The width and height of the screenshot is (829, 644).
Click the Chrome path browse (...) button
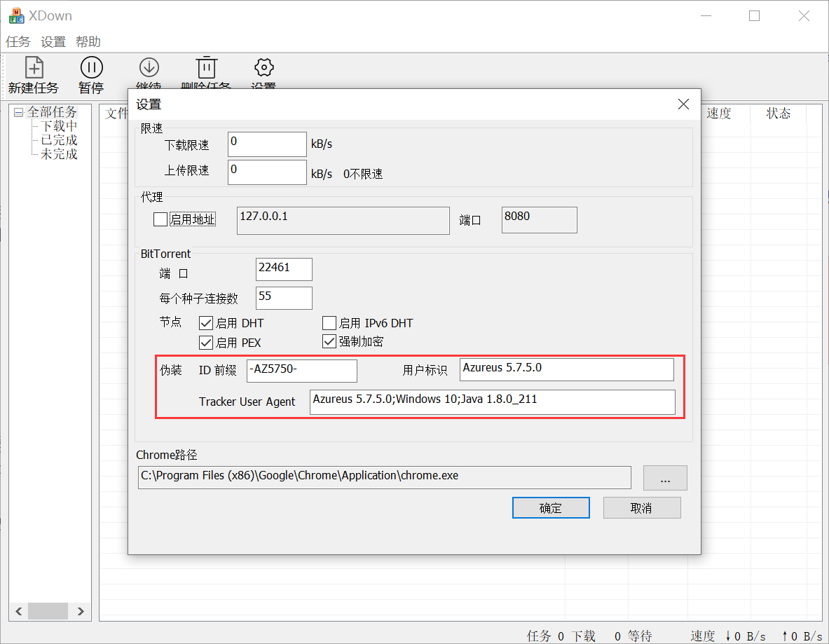click(665, 478)
